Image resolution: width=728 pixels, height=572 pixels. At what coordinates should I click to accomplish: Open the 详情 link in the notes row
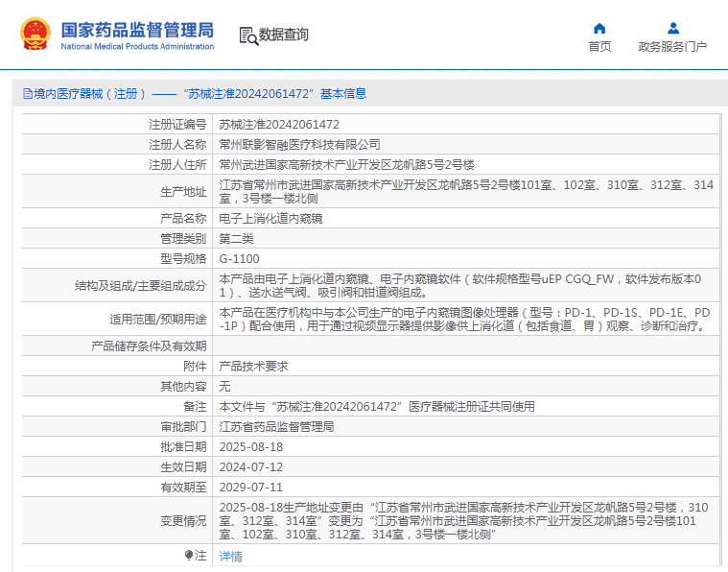coord(230,556)
